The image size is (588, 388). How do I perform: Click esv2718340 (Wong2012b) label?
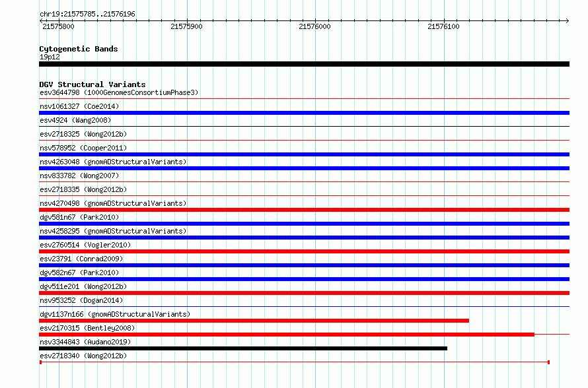point(83,356)
